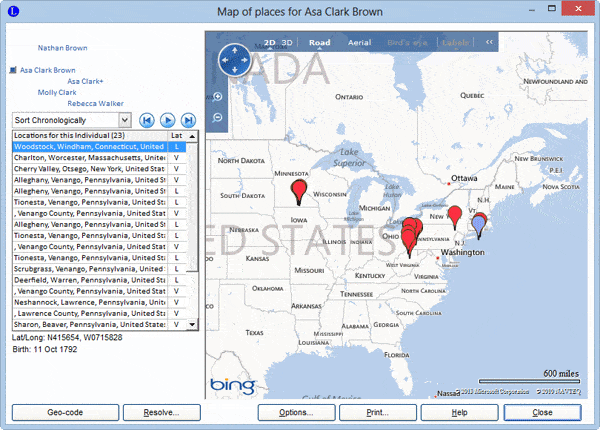The width and height of the screenshot is (600, 430).
Task: Select the Woodstock, Windham, Connecticut row
Action: [99, 147]
